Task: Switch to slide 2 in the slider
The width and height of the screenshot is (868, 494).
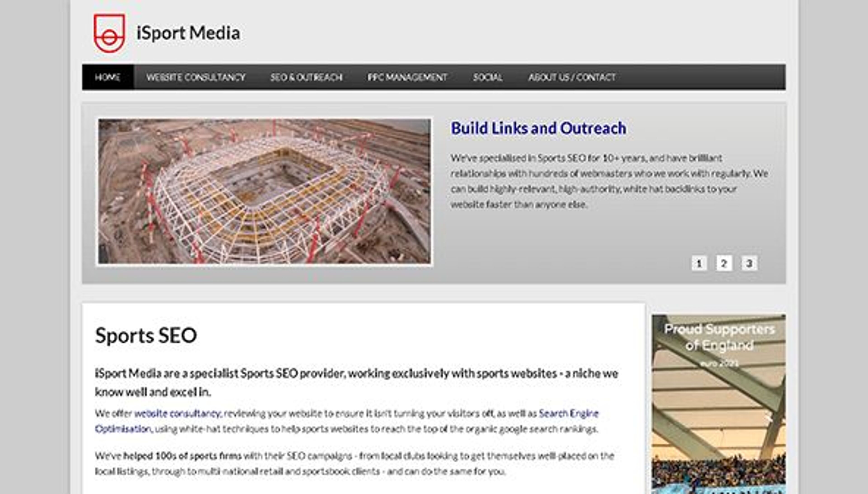Action: (724, 263)
